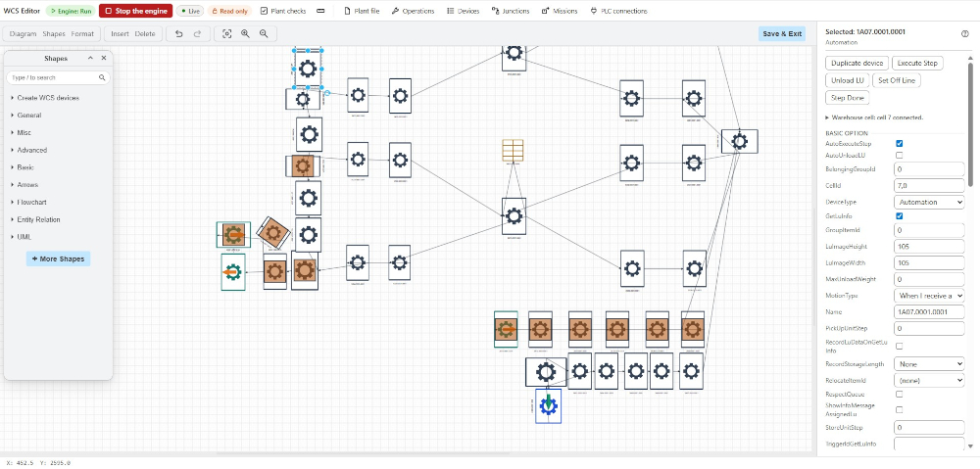Fit the diagram to the view
Image resolution: width=980 pixels, height=469 pixels.
(x=227, y=33)
